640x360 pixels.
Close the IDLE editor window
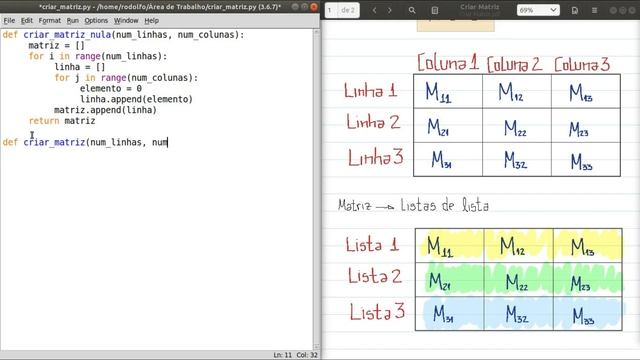(x=314, y=7)
